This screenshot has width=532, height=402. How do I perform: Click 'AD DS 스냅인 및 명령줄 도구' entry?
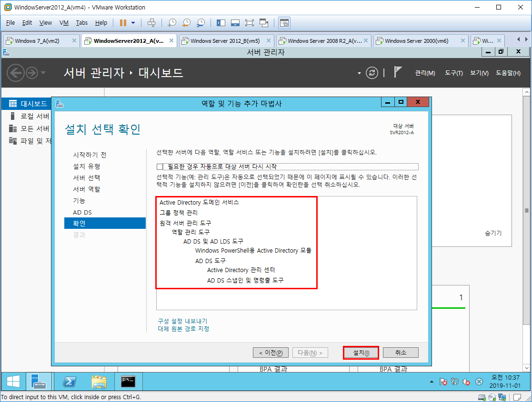(x=245, y=280)
